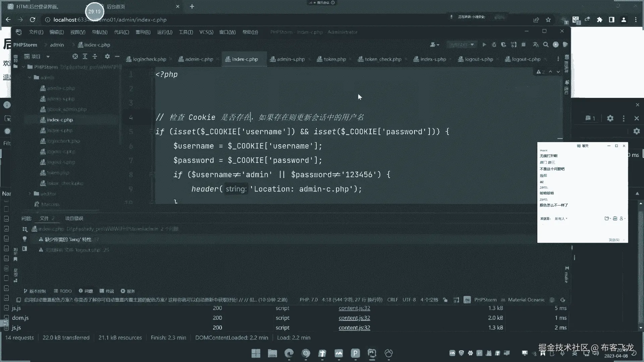
Task: Click the Translate icon in toolbar
Action: click(x=536, y=45)
